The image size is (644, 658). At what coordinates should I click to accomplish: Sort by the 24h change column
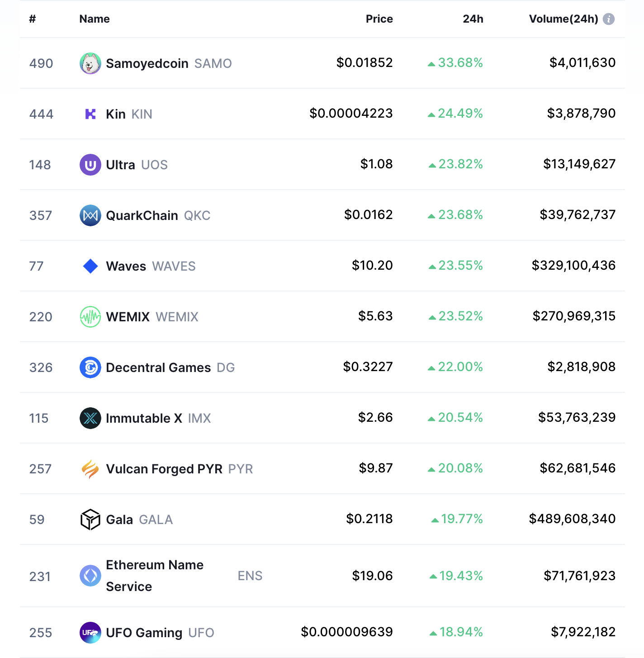pos(473,19)
